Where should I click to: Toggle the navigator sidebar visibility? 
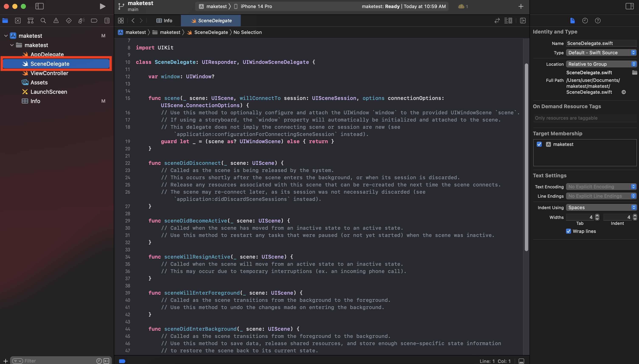click(39, 6)
